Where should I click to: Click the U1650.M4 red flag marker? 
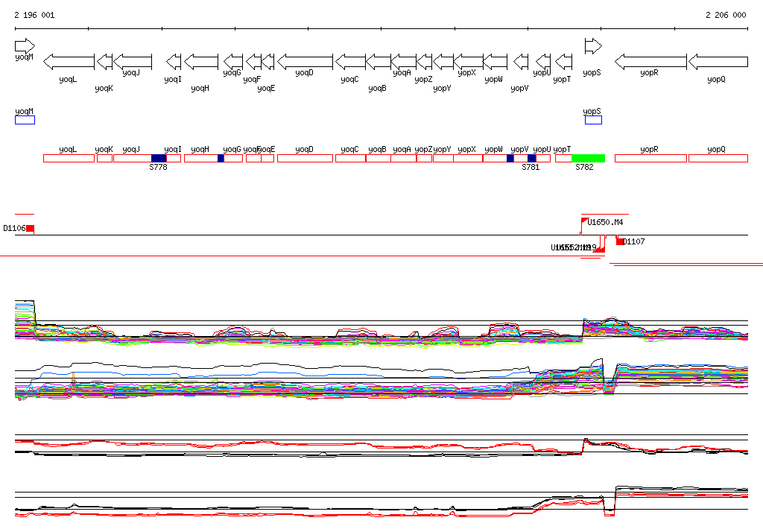pyautogui.click(x=584, y=221)
